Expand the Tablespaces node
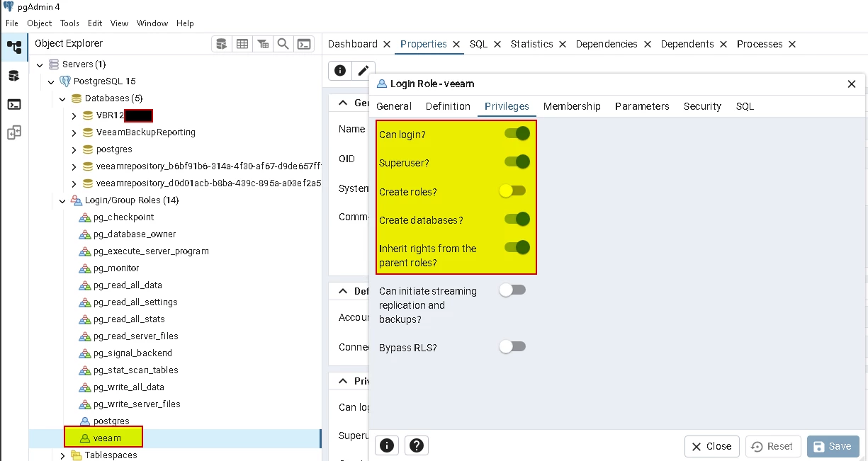Image resolution: width=868 pixels, height=461 pixels. pos(63,455)
